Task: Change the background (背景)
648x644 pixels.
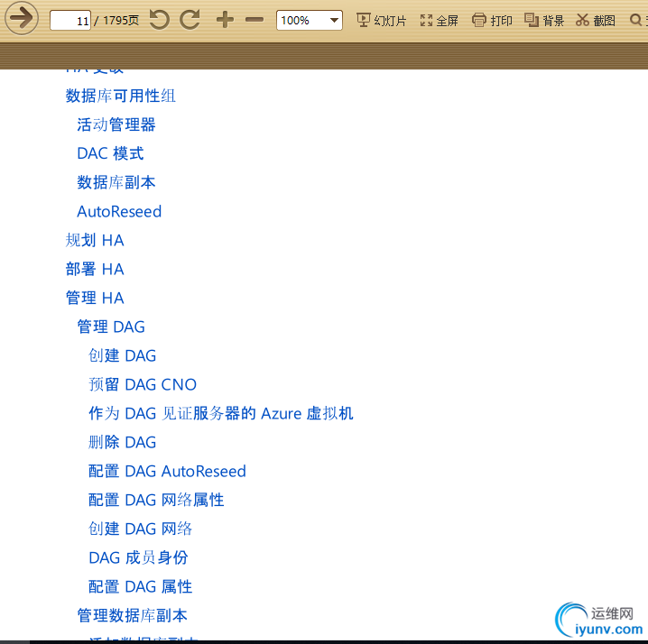Action: 544,20
